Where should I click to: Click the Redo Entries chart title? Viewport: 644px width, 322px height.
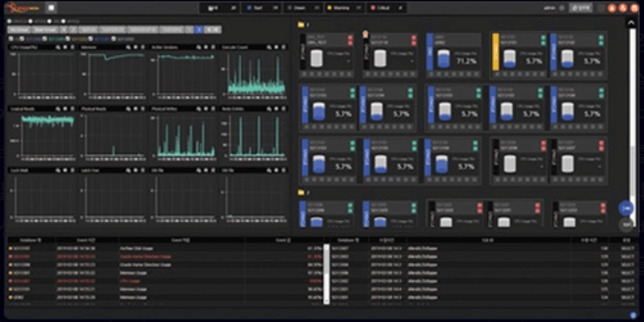233,109
